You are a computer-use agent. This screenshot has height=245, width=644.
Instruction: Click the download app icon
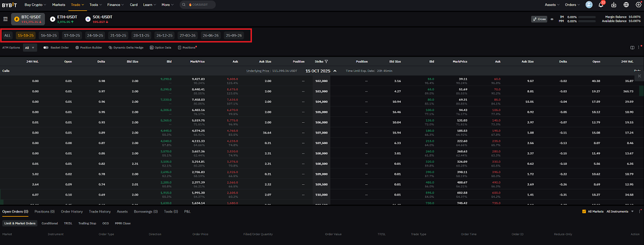point(614,5)
